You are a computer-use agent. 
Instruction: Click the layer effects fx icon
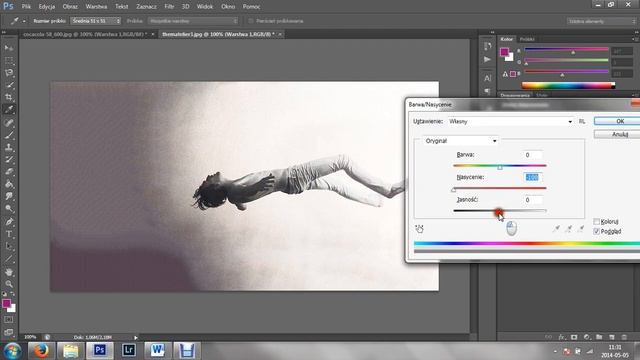pos(562,337)
